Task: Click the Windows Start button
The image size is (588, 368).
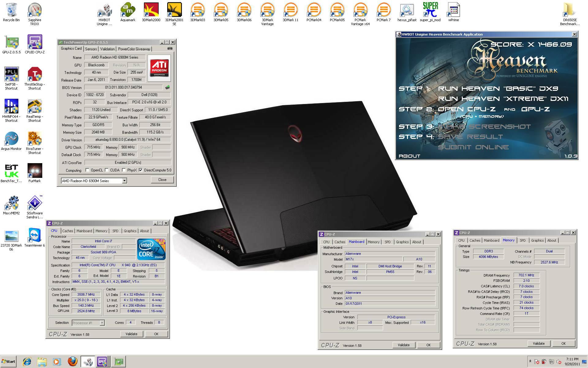Action: tap(8, 362)
